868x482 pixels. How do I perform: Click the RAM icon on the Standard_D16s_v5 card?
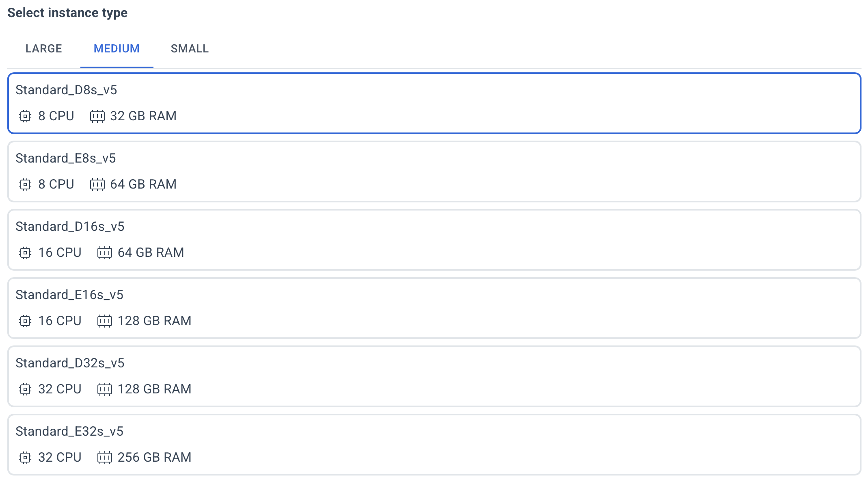[x=105, y=253]
